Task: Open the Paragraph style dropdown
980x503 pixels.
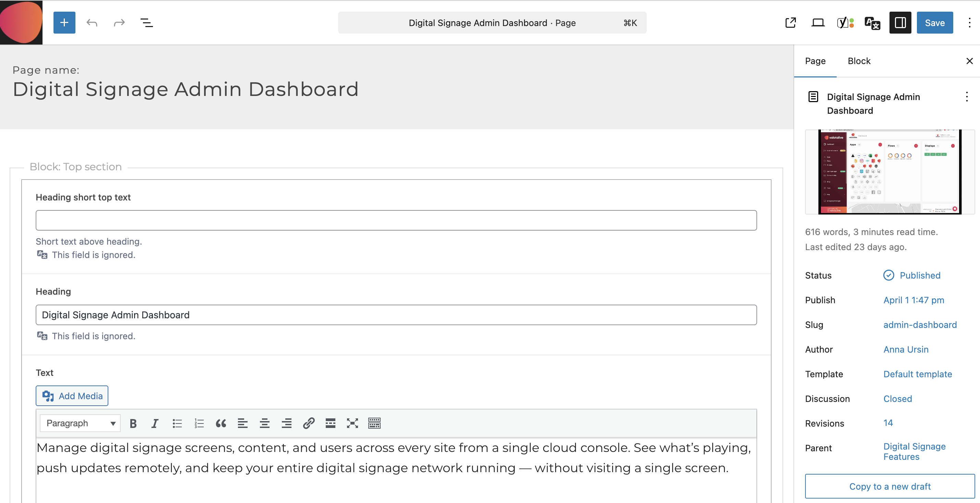Action: pos(80,423)
